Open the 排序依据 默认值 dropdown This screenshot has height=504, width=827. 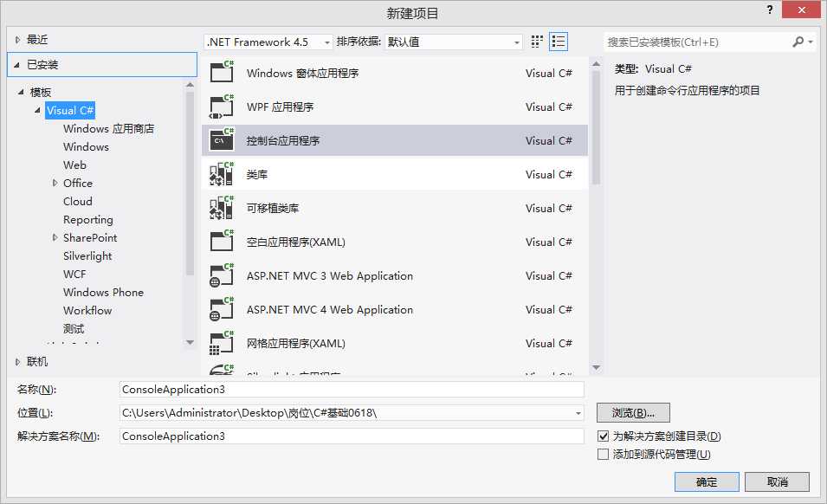tap(517, 42)
